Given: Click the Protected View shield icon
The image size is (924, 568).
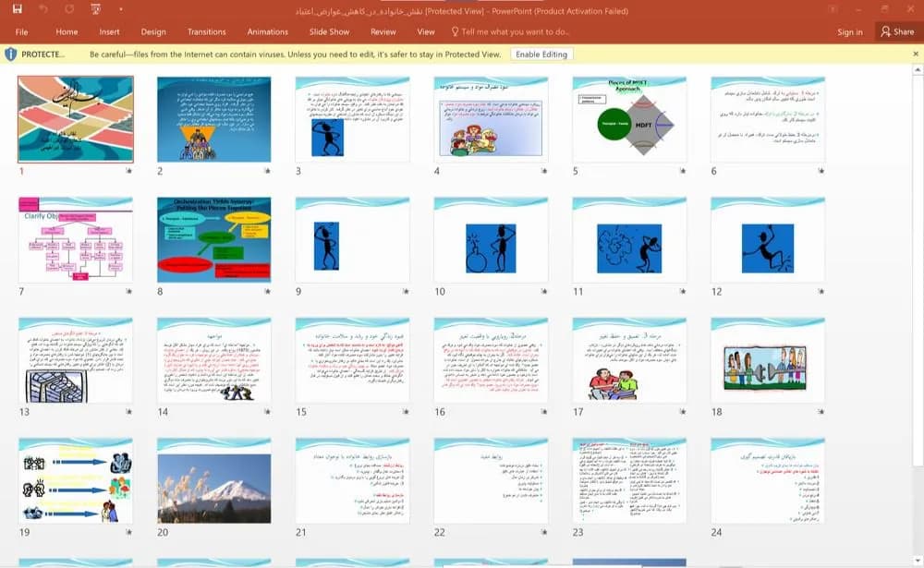Looking at the screenshot, I should 10,54.
